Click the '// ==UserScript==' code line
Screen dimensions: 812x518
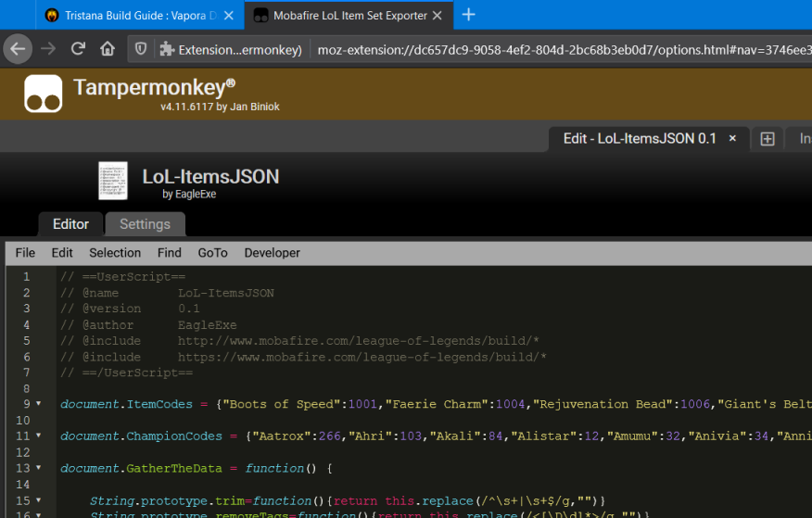122,277
